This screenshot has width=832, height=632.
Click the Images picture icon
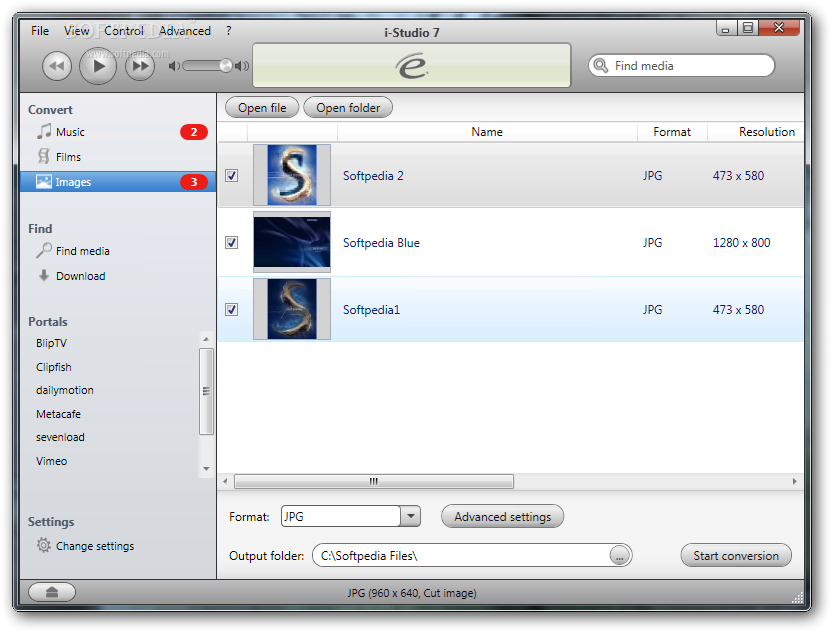(44, 181)
